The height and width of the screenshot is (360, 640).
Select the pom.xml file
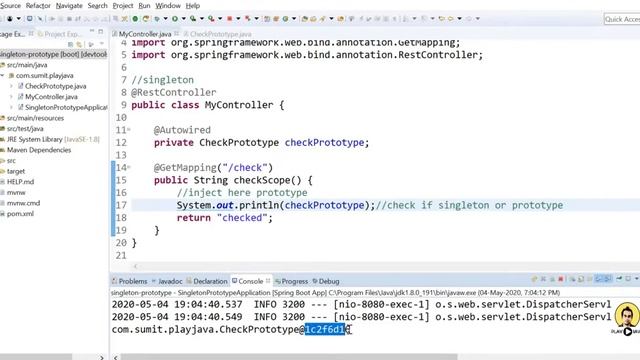pos(20,213)
